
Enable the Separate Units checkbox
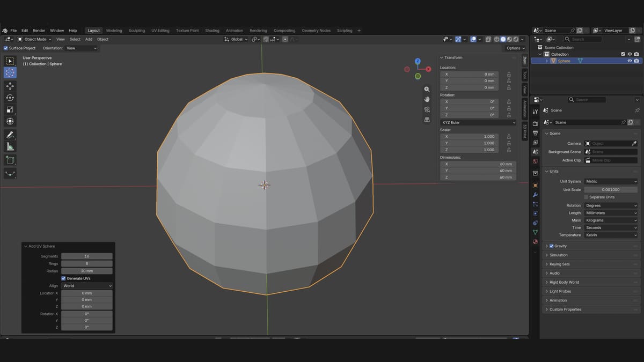(586, 197)
